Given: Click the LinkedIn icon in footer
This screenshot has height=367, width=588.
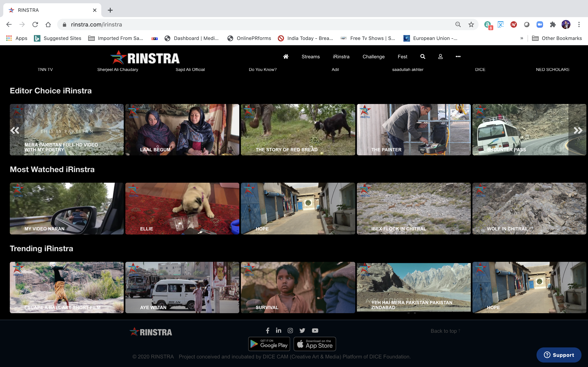Looking at the screenshot, I should (x=278, y=330).
